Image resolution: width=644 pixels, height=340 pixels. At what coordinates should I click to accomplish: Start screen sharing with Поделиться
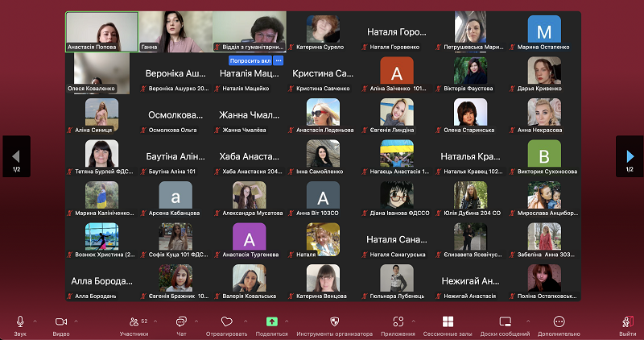[x=271, y=321]
